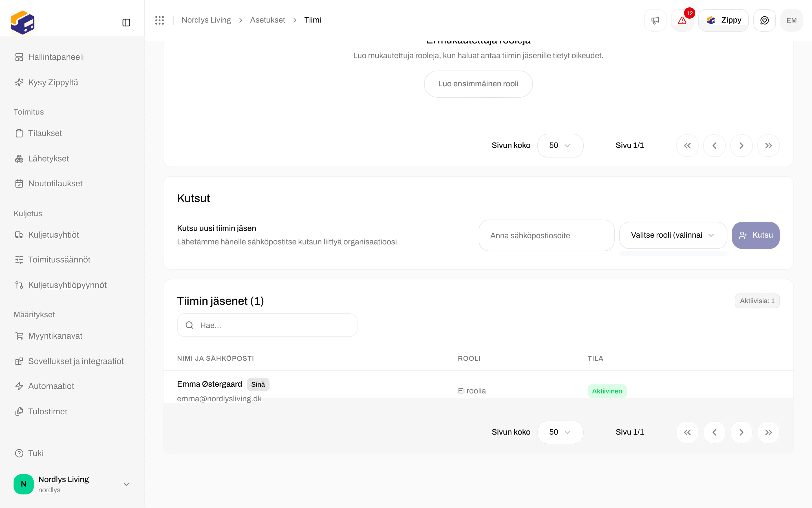Open Automaatiot page
The image size is (812, 508).
click(x=72, y=386)
